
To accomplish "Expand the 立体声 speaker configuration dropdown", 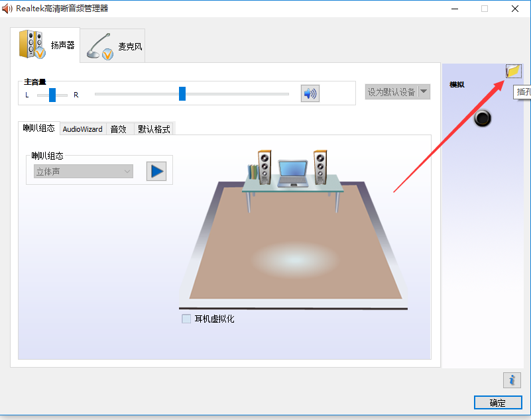I will (84, 172).
